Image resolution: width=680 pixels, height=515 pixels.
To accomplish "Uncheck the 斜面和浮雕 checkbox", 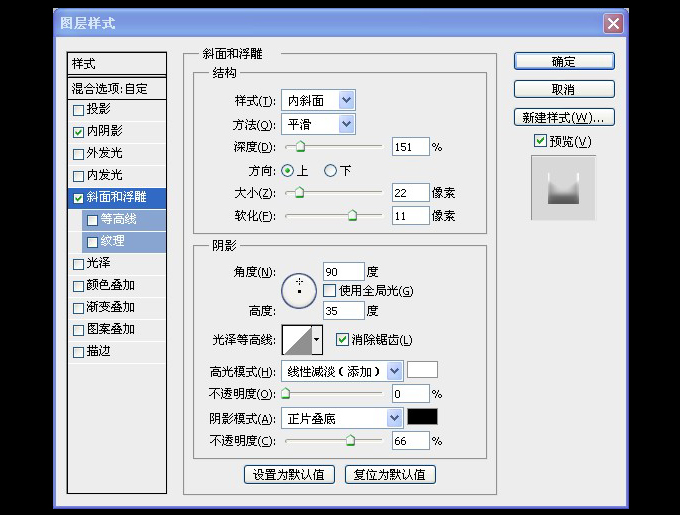I will (78, 199).
